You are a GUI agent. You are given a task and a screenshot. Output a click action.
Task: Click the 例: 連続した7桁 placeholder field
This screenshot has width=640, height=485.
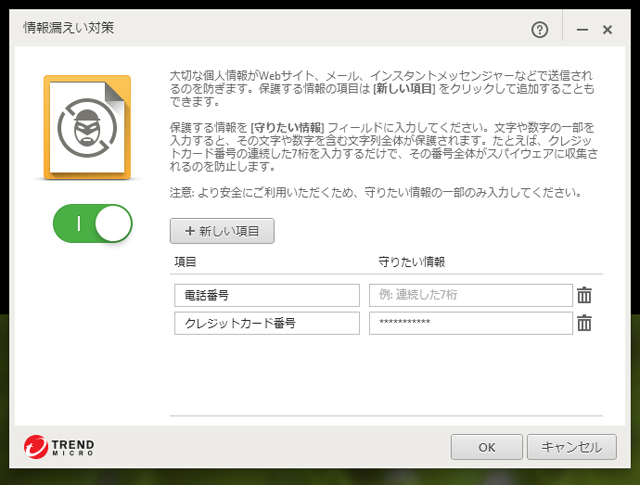[470, 295]
